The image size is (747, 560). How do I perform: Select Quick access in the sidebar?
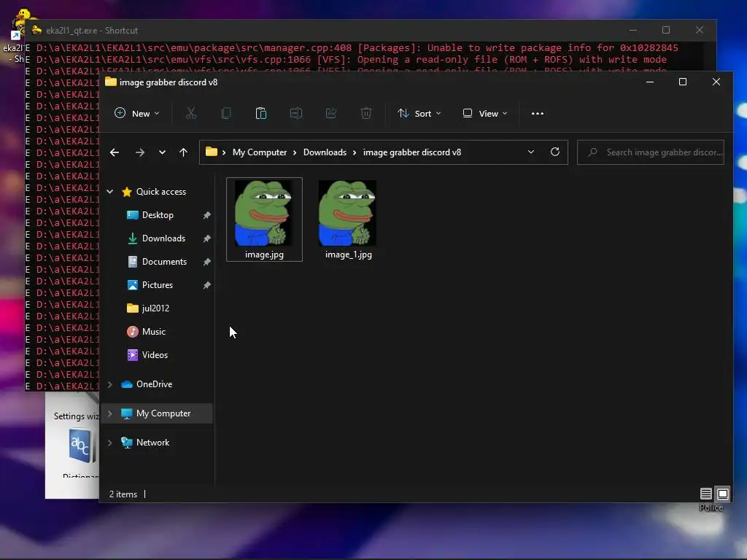(161, 192)
